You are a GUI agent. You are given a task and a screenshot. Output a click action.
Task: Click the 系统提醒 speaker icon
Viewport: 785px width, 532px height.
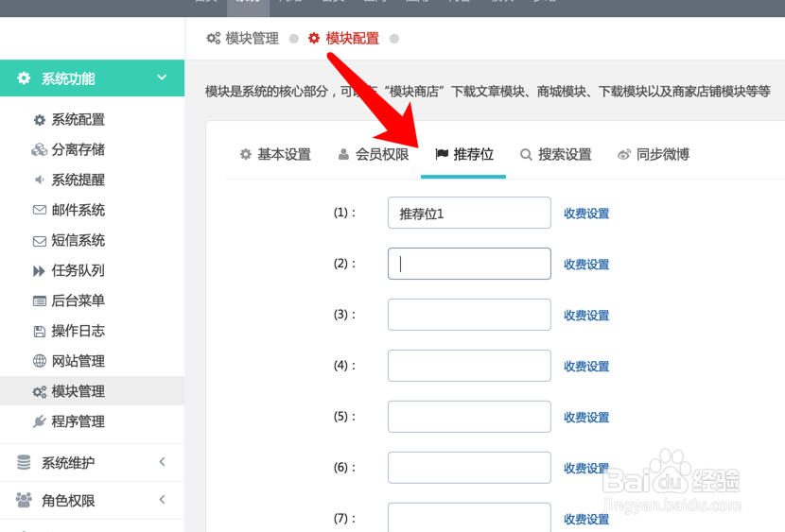pyautogui.click(x=40, y=180)
